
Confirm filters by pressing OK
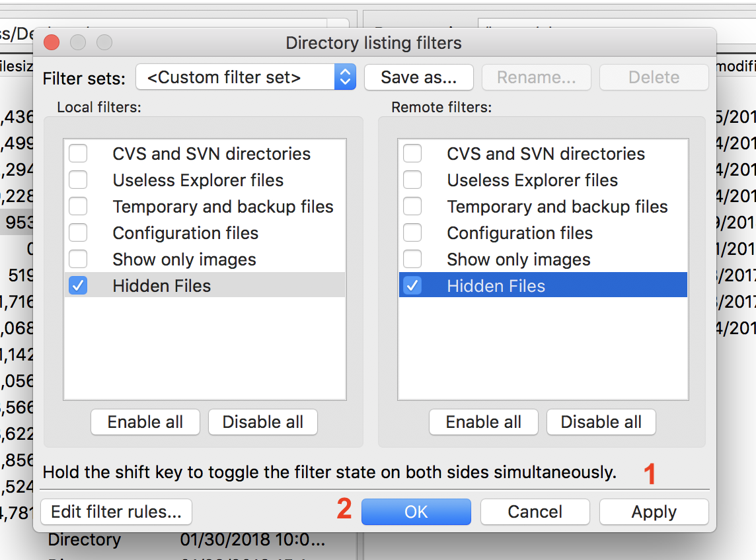pyautogui.click(x=416, y=512)
